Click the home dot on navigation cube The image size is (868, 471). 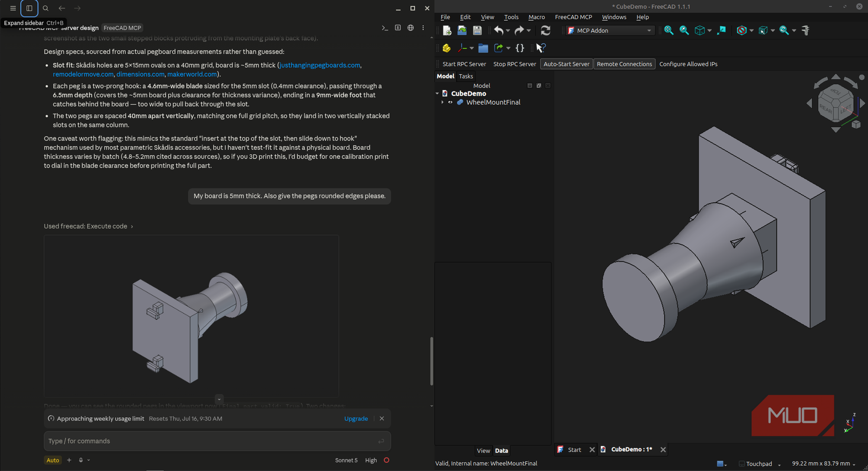tap(862, 77)
